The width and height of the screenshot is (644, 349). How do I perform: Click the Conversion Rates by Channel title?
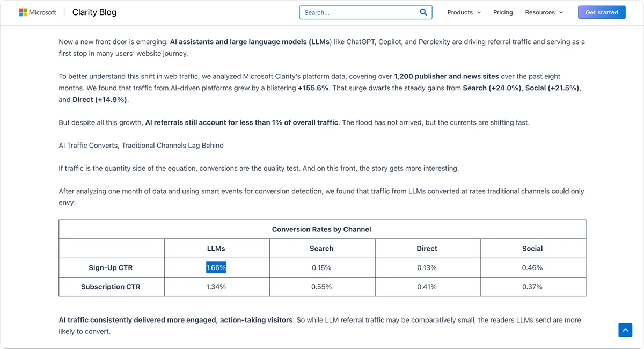(321, 229)
